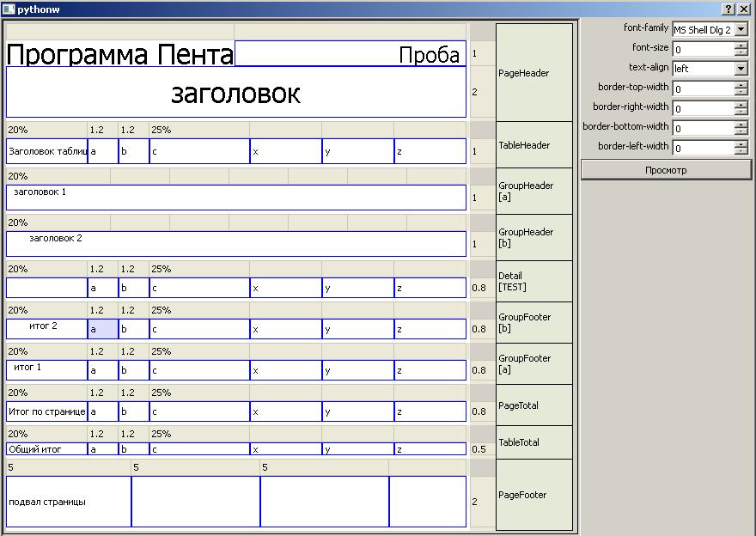
Task: Select the PageHeader section label
Action: [x=533, y=73]
